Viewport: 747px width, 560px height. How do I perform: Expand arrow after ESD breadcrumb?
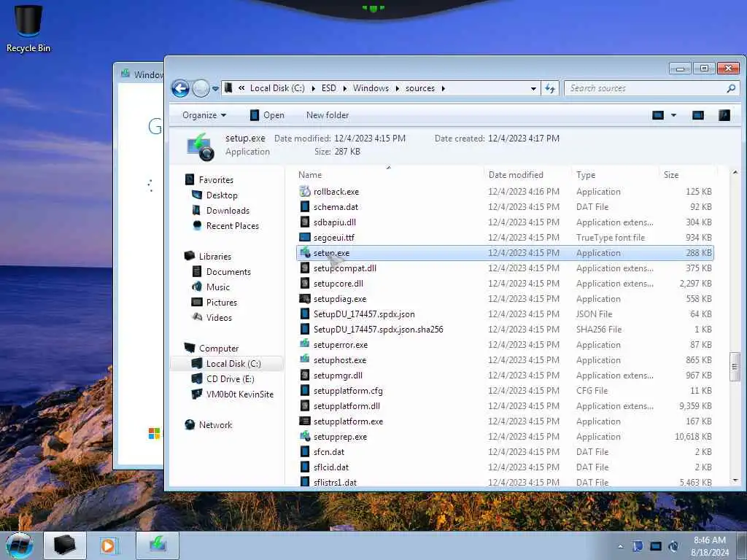344,88
